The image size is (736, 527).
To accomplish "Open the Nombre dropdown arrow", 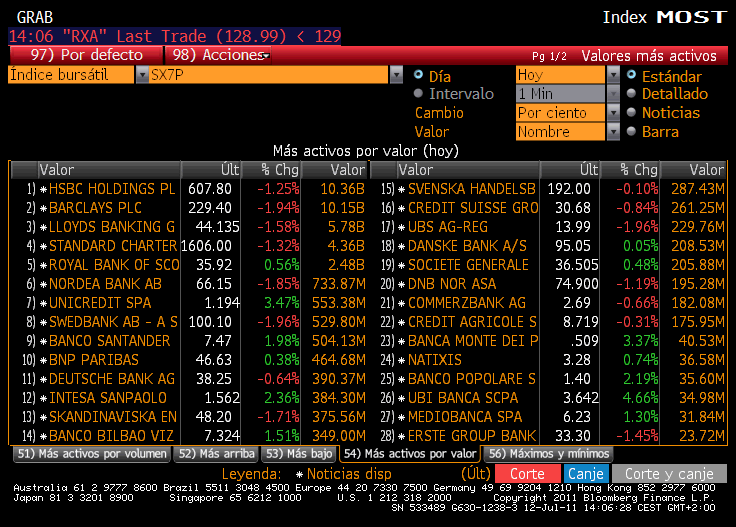I will click(613, 132).
